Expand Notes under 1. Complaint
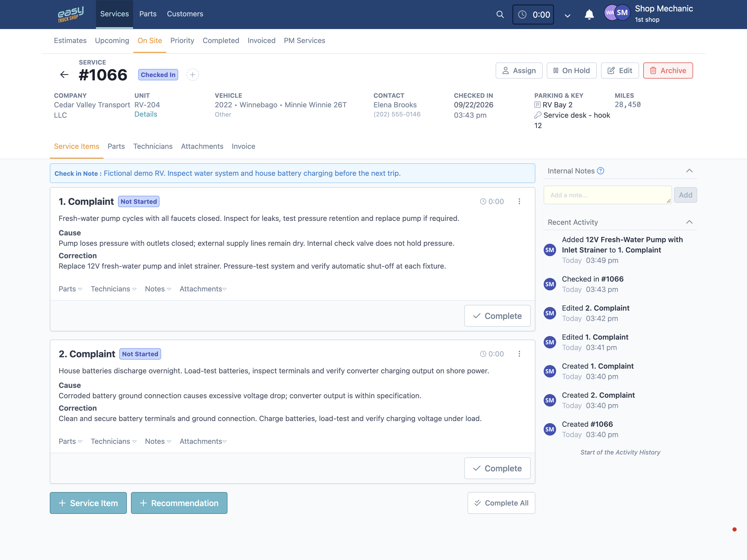 coord(158,289)
